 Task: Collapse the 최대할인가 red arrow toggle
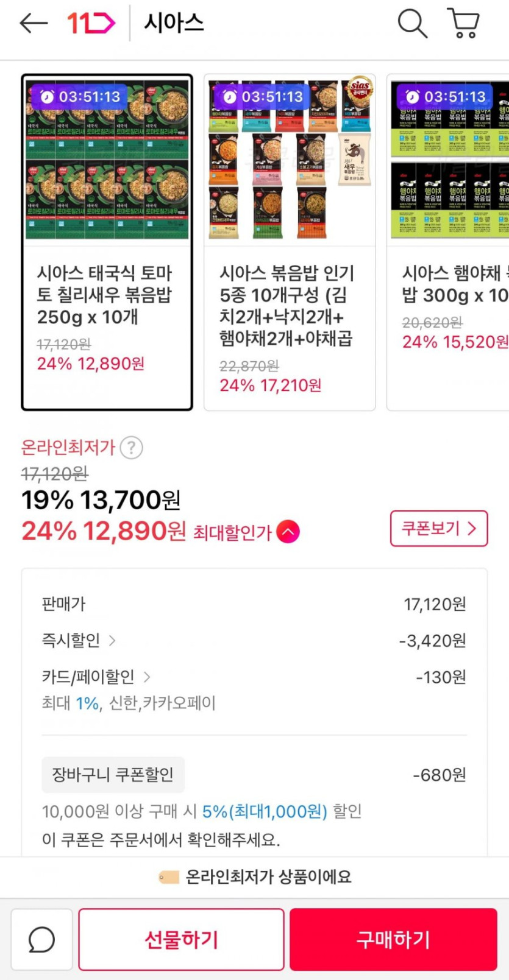(x=288, y=532)
